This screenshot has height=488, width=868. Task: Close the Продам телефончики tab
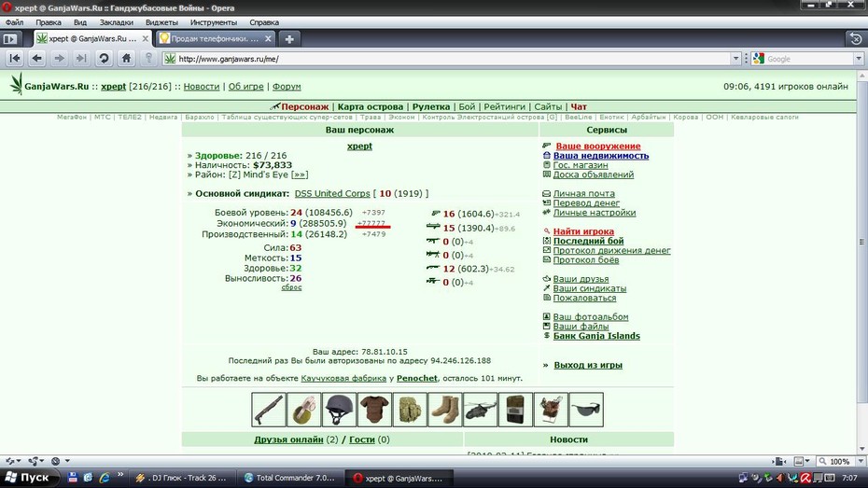click(268, 39)
